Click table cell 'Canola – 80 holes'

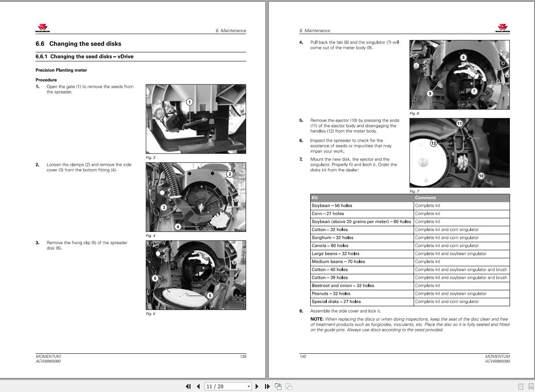pyautogui.click(x=330, y=245)
